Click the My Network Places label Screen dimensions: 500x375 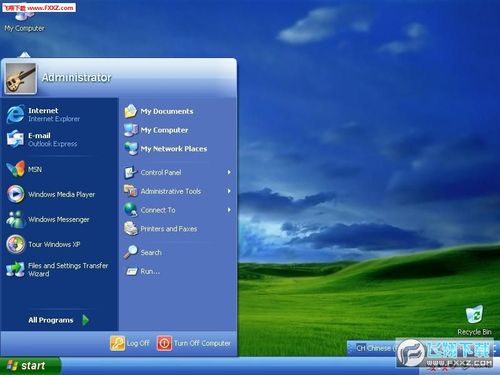[174, 149]
